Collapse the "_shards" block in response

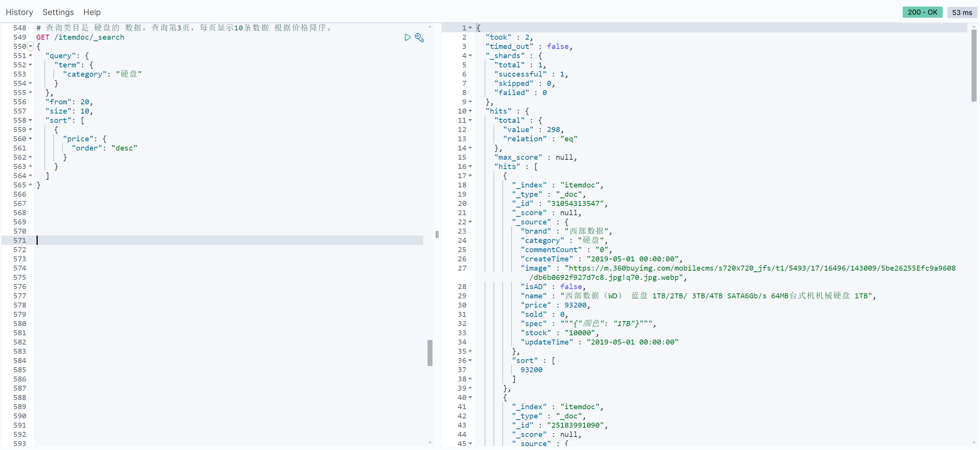pos(470,56)
